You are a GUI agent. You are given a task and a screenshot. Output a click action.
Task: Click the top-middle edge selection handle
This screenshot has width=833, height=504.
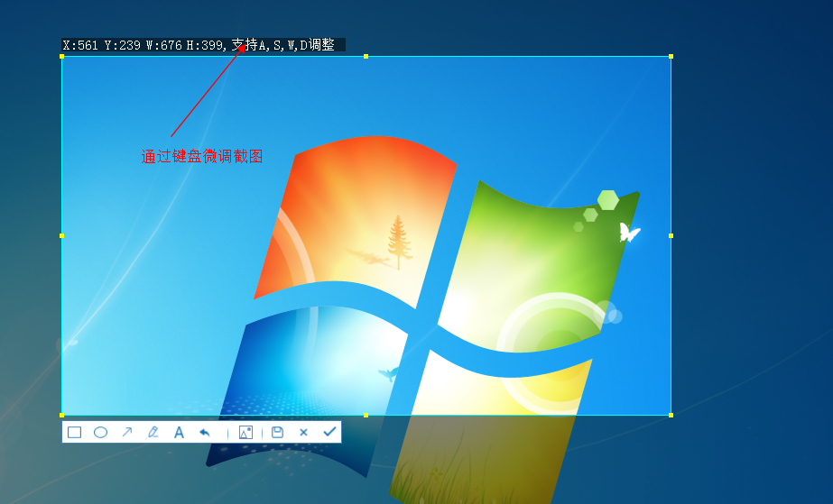pyautogui.click(x=366, y=56)
